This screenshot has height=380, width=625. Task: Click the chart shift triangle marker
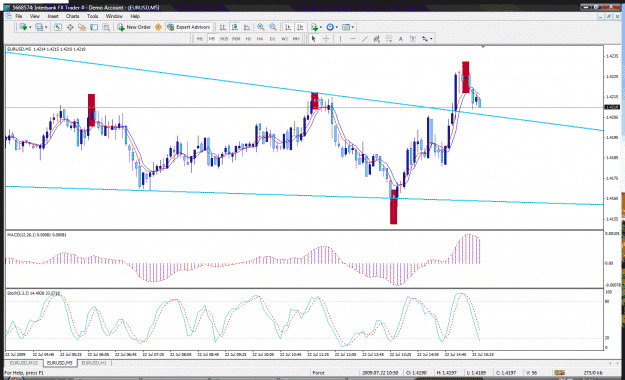(483, 47)
